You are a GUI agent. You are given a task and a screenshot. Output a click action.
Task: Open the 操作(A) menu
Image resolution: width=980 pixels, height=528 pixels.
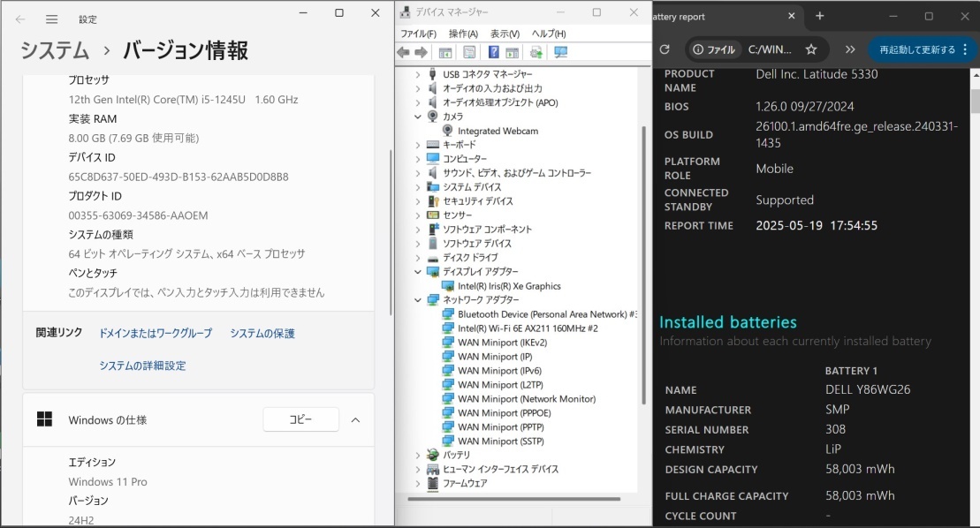point(463,34)
